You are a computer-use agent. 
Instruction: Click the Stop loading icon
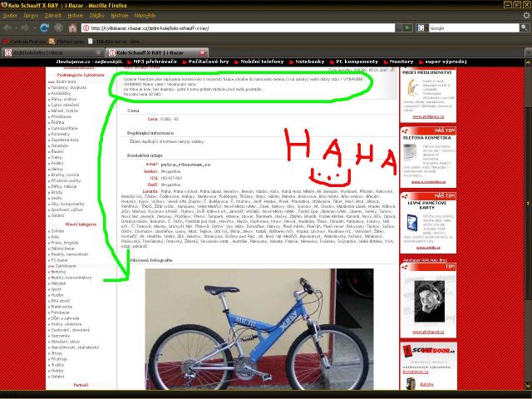tap(57, 27)
